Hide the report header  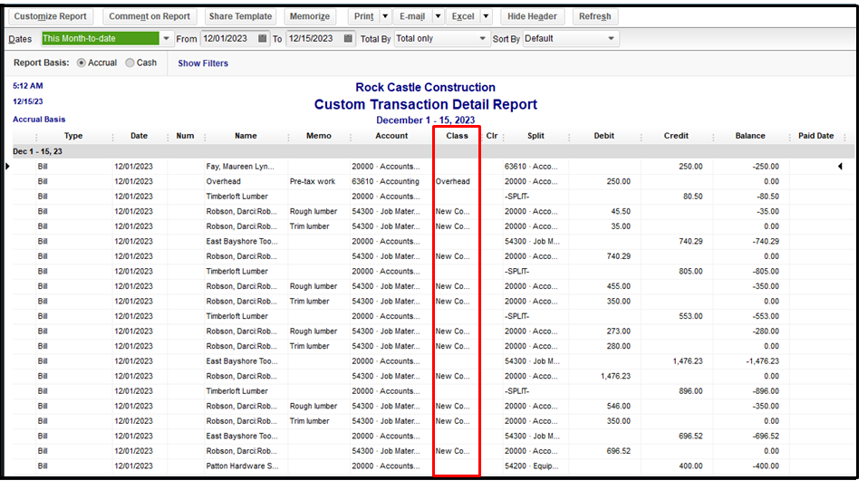532,16
